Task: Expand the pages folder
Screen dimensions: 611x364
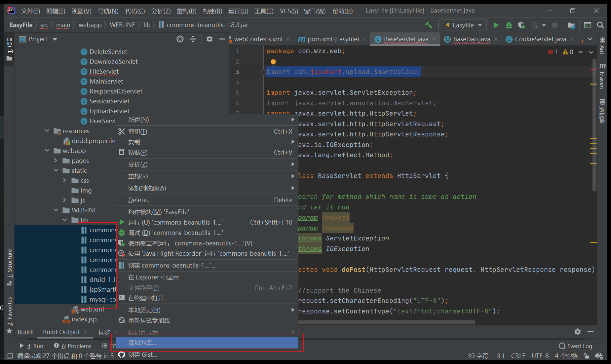Action: click(x=56, y=161)
